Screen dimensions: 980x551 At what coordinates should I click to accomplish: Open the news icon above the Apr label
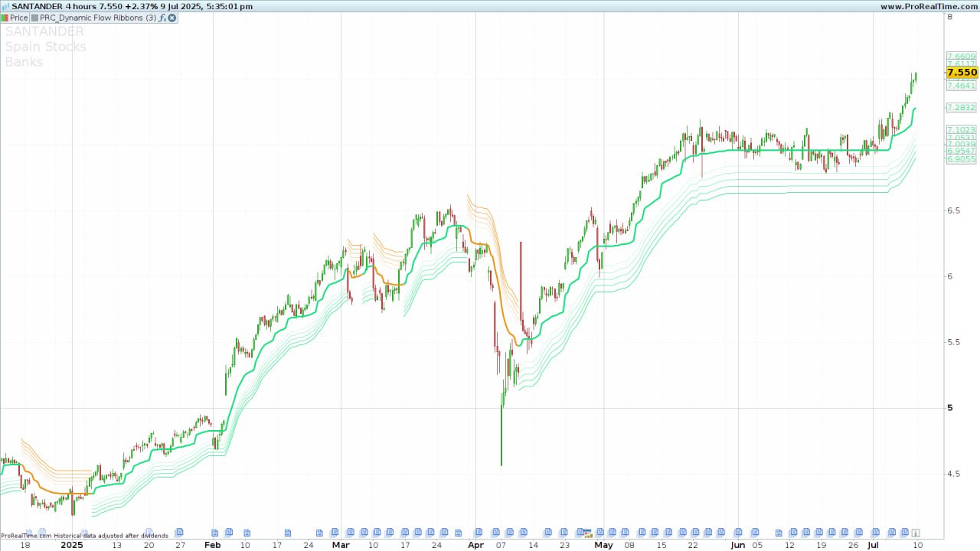(x=479, y=532)
